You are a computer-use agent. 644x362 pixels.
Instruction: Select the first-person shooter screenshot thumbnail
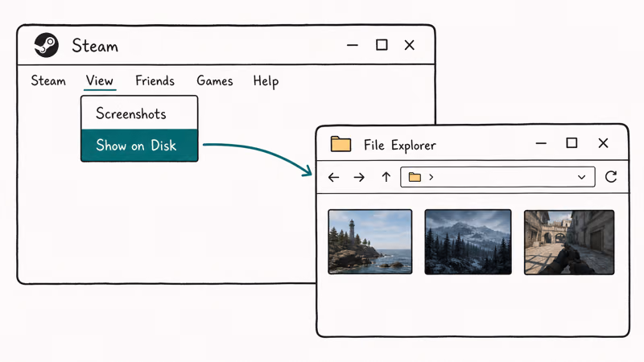pyautogui.click(x=569, y=242)
